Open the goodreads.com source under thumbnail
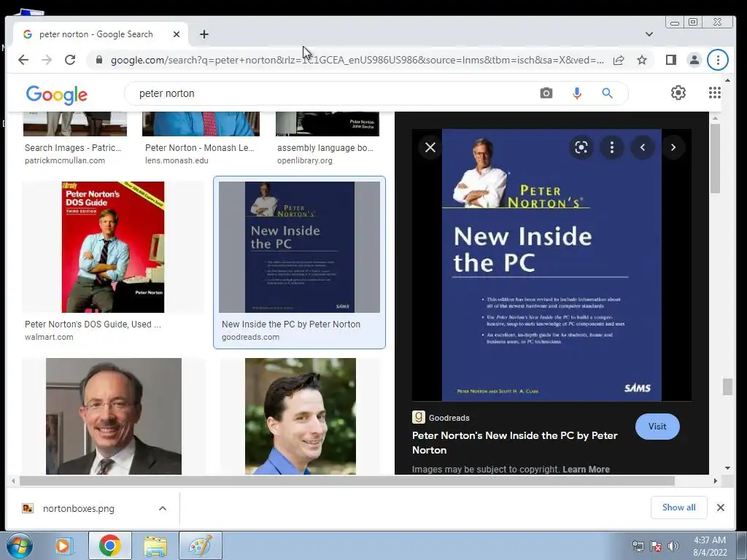The height and width of the screenshot is (560, 747). 251,337
